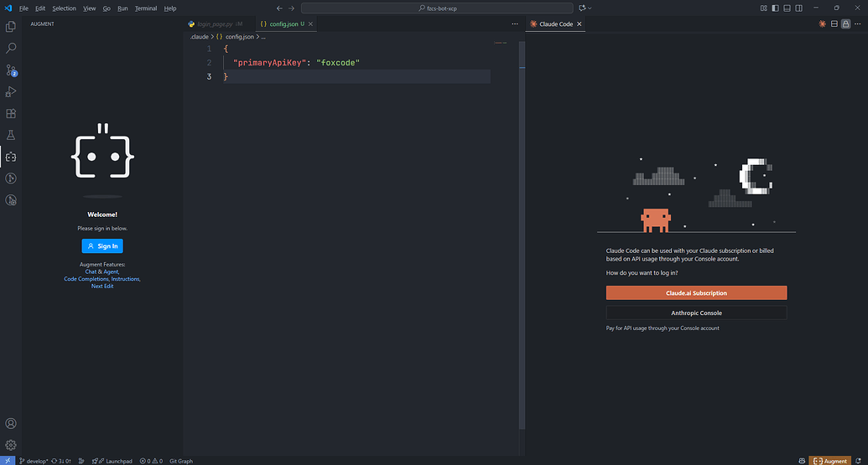Open Source Control view with badge 2
The width and height of the screenshot is (868, 465).
(11, 70)
